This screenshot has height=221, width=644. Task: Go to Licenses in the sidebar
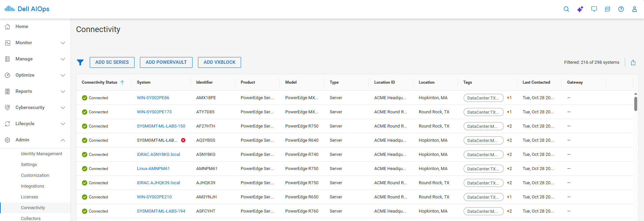[x=29, y=197]
